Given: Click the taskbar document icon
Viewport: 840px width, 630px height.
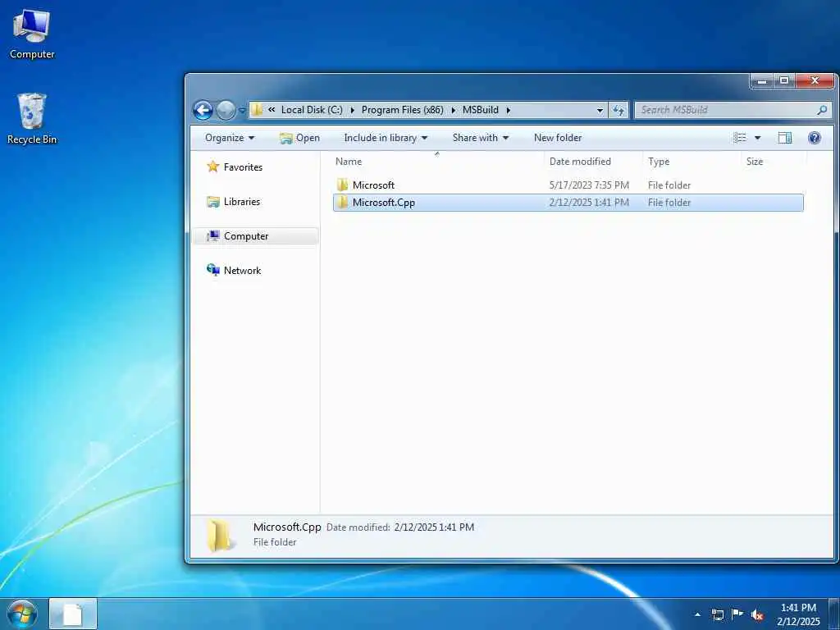Looking at the screenshot, I should (73, 614).
